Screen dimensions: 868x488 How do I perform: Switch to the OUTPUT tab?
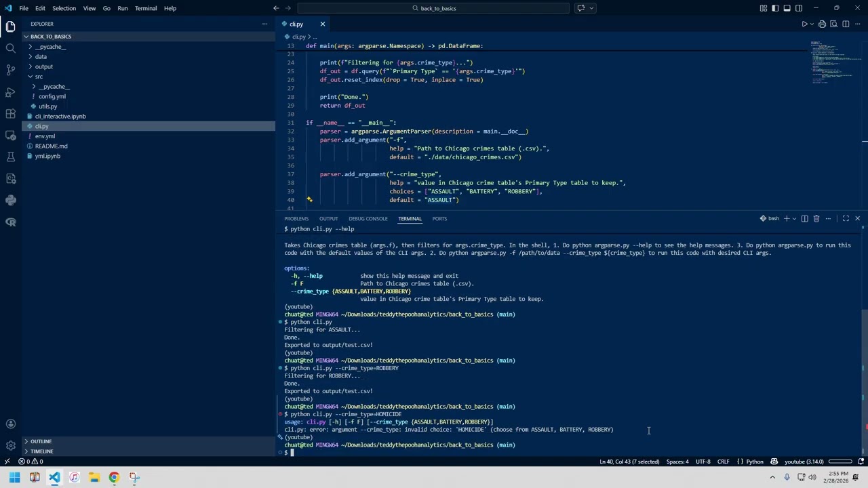coord(328,218)
